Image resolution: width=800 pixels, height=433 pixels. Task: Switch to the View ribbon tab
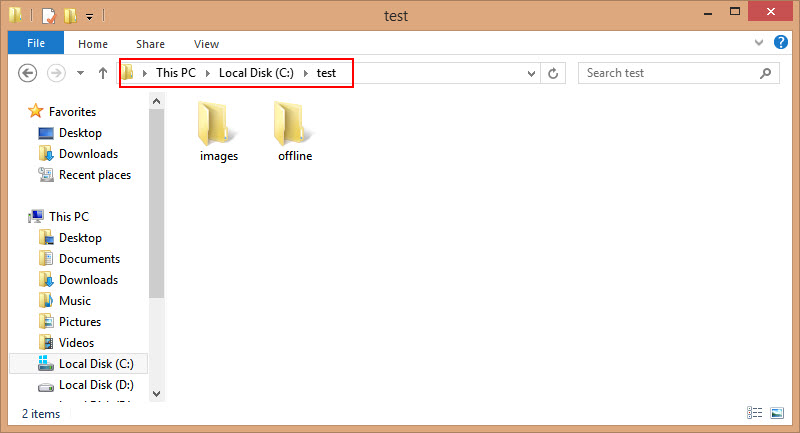tap(206, 44)
